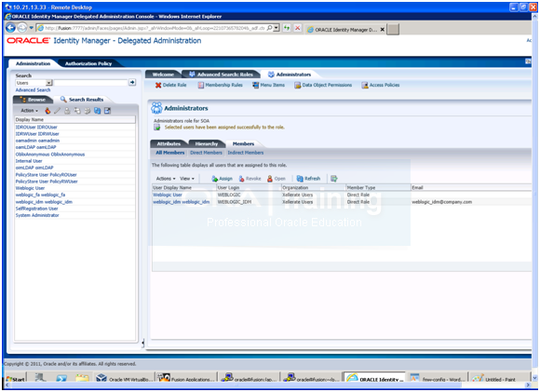This screenshot has width=540, height=392.
Task: Click the red X Delete Role icon
Action: click(x=158, y=85)
